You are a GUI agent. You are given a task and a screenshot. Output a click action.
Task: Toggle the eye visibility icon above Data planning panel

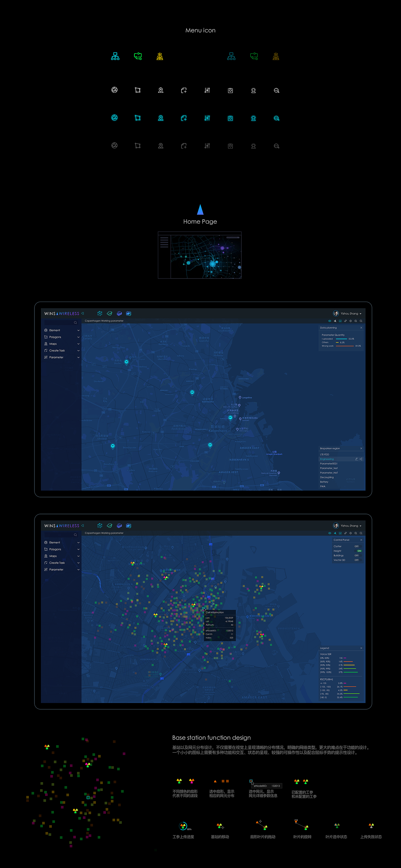(330, 321)
